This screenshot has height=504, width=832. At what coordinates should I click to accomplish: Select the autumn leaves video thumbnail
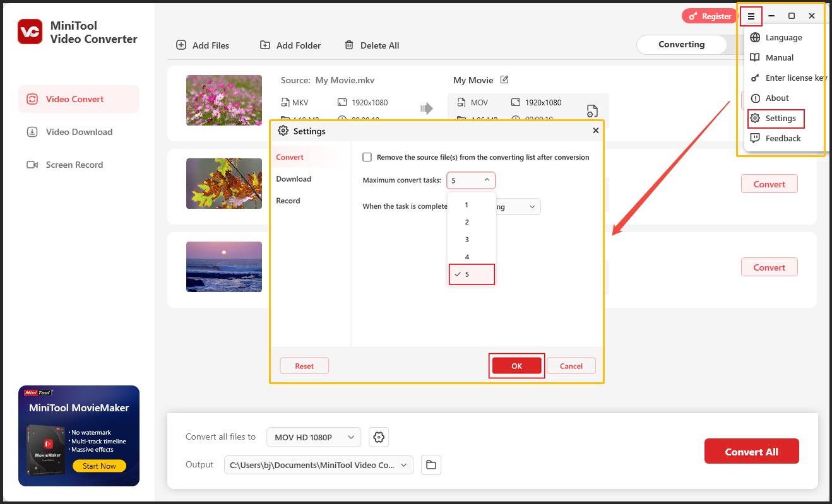coord(224,184)
